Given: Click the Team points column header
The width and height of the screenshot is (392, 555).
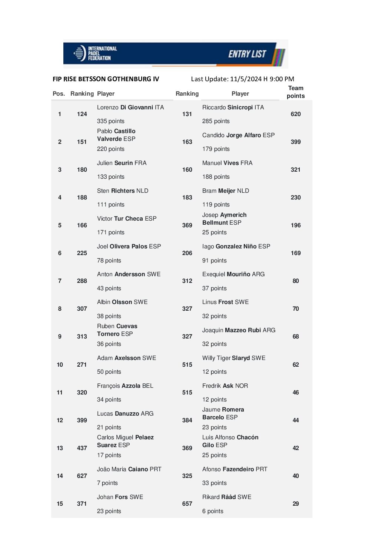Looking at the screenshot, I should pyautogui.click(x=295, y=92).
